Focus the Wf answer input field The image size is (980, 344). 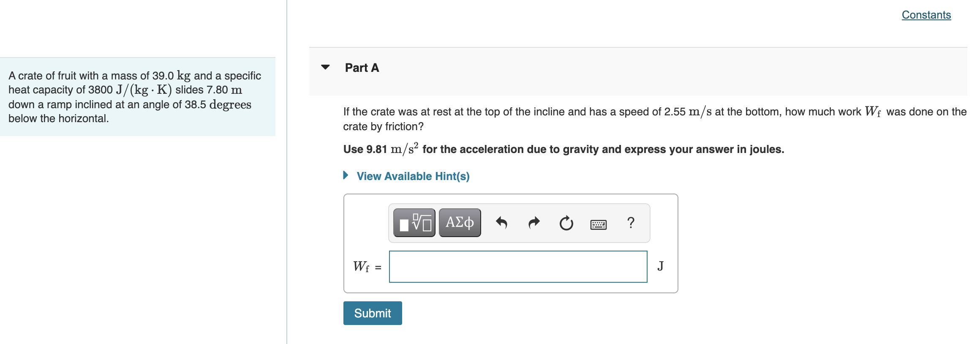(x=518, y=267)
